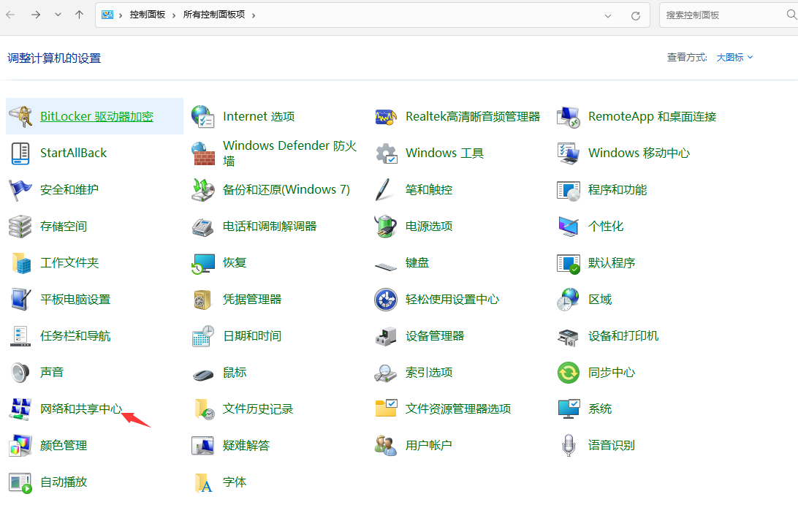798x532 pixels.
Task: Click the 区域 globe clock icon
Action: tap(568, 300)
